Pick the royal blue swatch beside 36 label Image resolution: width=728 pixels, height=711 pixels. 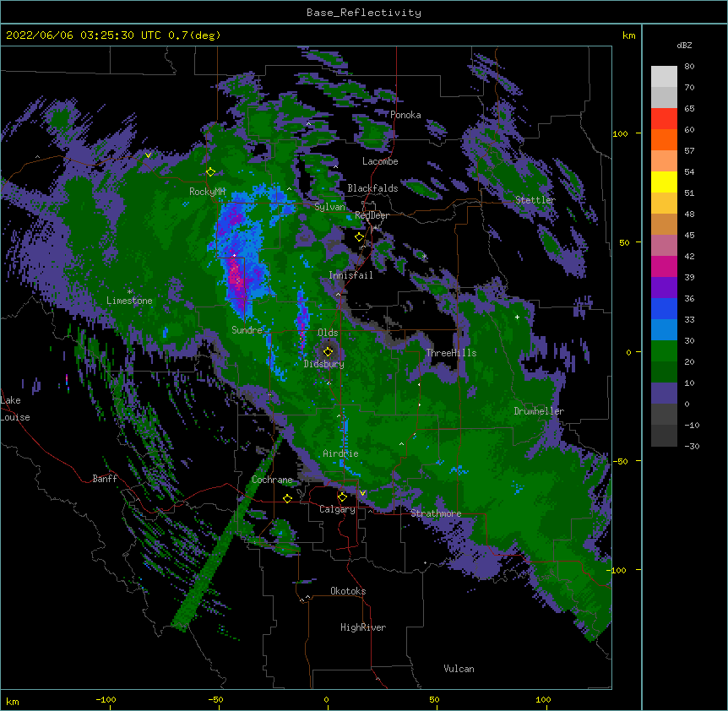tap(664, 308)
